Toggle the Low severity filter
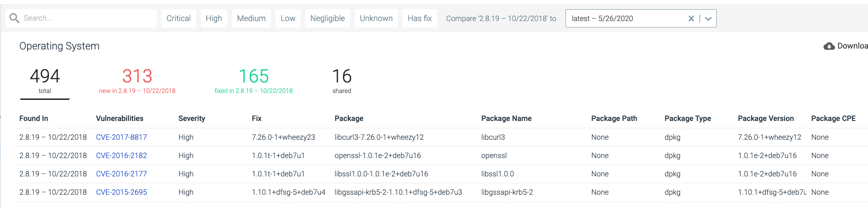 288,18
